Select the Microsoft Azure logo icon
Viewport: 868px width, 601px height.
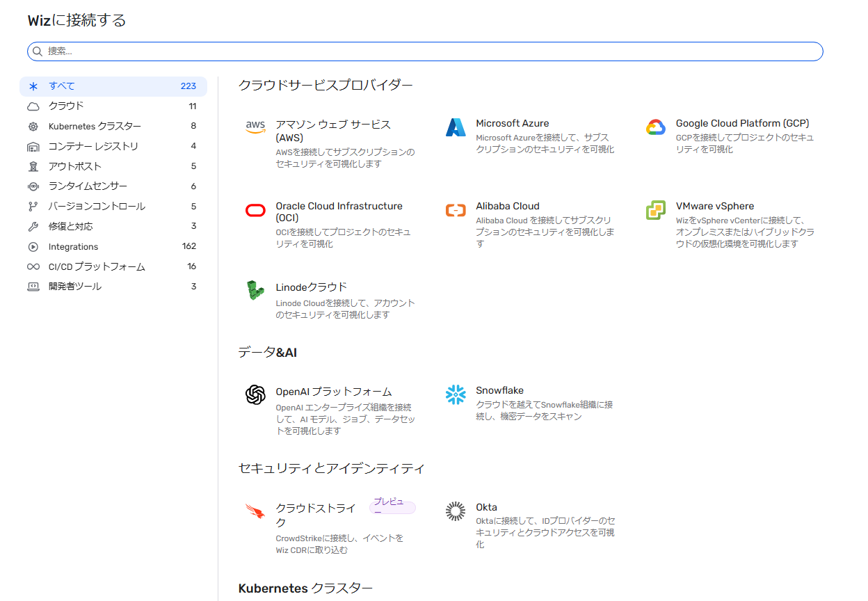coord(456,127)
